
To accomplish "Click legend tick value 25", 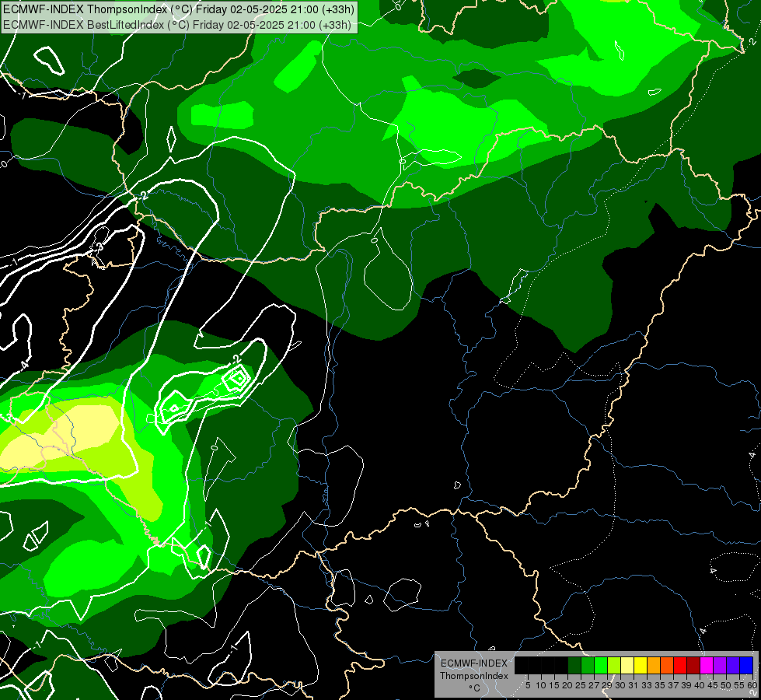I will click(581, 685).
